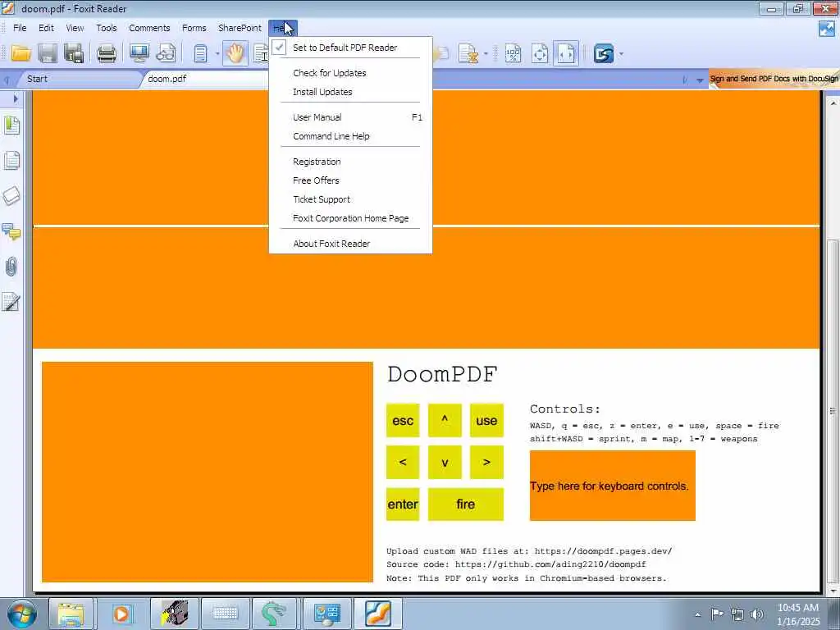The height and width of the screenshot is (630, 840).
Task: Click the Actual Size 100% icon
Action: (514, 53)
